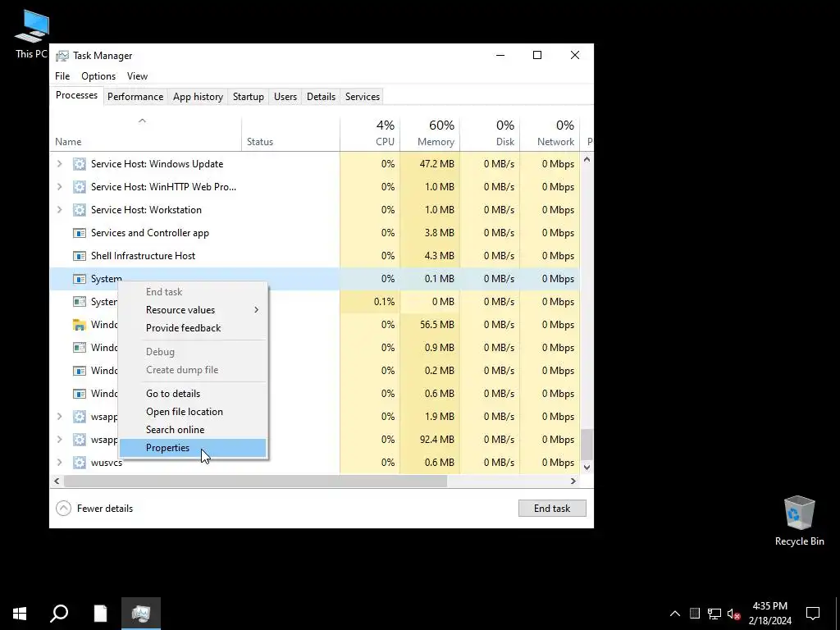Image resolution: width=840 pixels, height=630 pixels.
Task: Click Provide feedback menu entry
Action: click(193, 328)
